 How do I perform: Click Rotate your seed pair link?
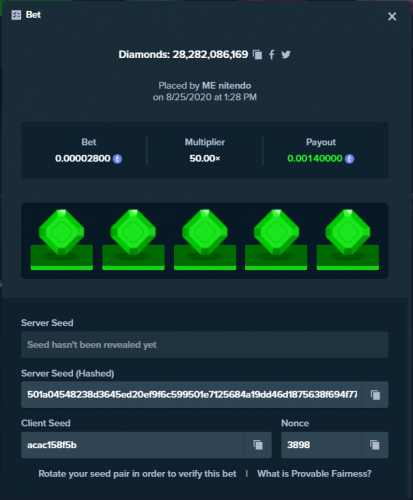pos(137,474)
